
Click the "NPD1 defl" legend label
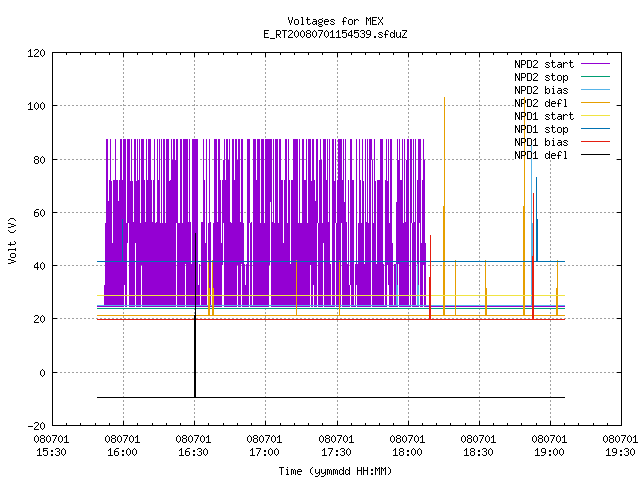pyautogui.click(x=541, y=156)
